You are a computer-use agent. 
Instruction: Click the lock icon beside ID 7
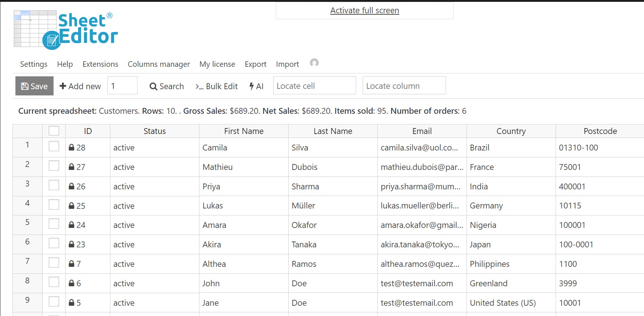[72, 264]
